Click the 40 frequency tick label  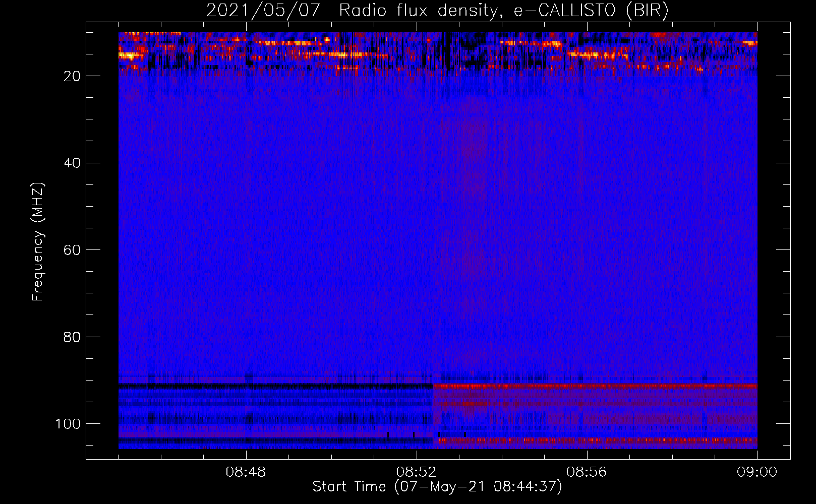(72, 163)
